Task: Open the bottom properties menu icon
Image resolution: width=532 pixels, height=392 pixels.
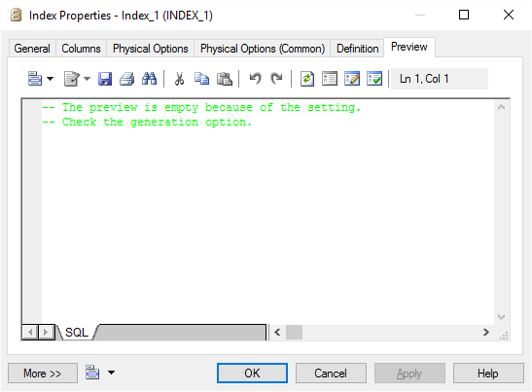Action: 92,373
